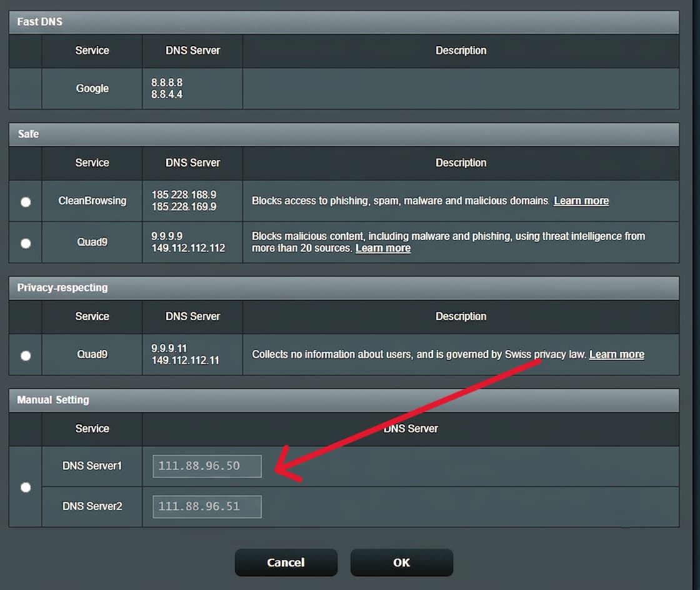Click the DNS Server1 input field
Screen dimensions: 700x590
[207, 466]
